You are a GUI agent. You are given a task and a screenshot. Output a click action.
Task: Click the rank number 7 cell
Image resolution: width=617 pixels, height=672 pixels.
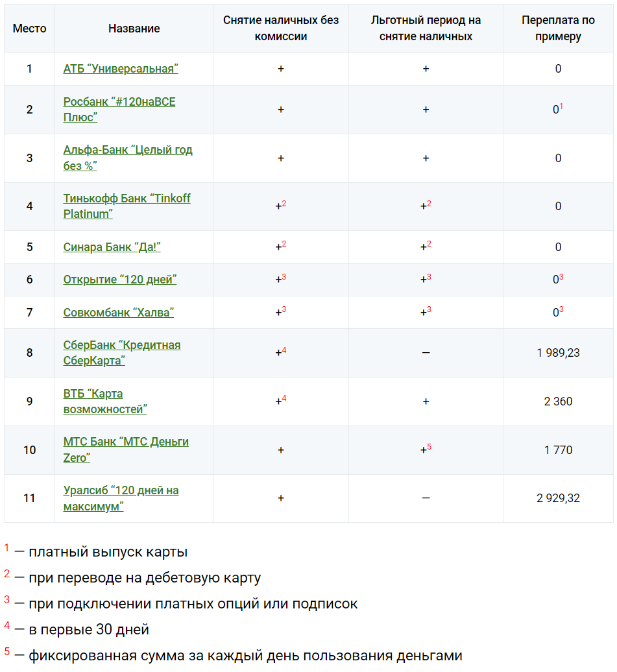tap(30, 313)
